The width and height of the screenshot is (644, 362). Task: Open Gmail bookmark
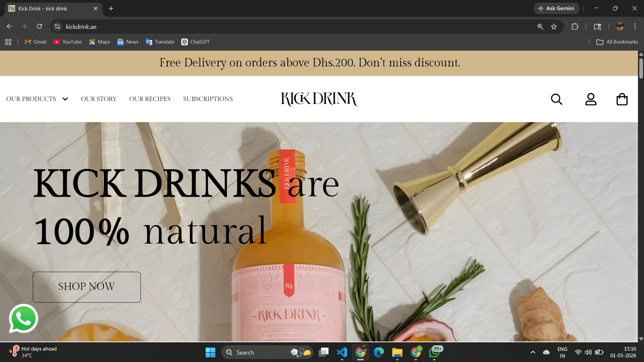[35, 42]
